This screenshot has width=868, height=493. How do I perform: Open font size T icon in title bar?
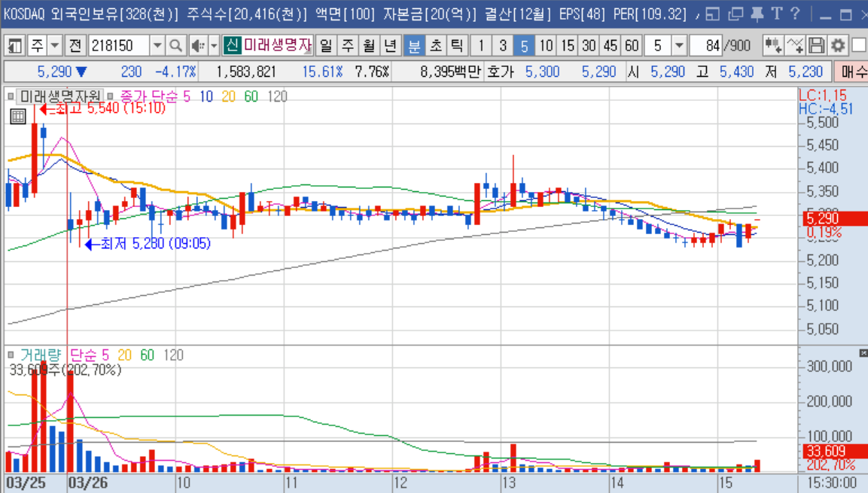coord(777,14)
